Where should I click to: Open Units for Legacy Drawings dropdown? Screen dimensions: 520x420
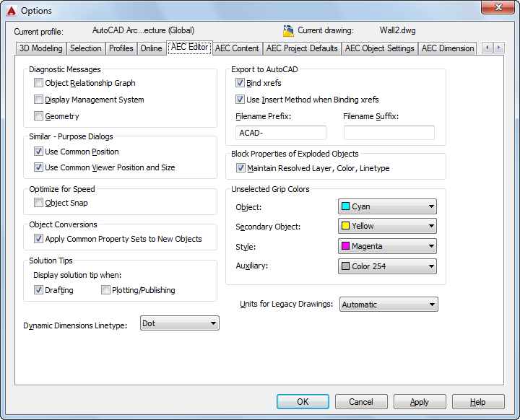tap(389, 305)
